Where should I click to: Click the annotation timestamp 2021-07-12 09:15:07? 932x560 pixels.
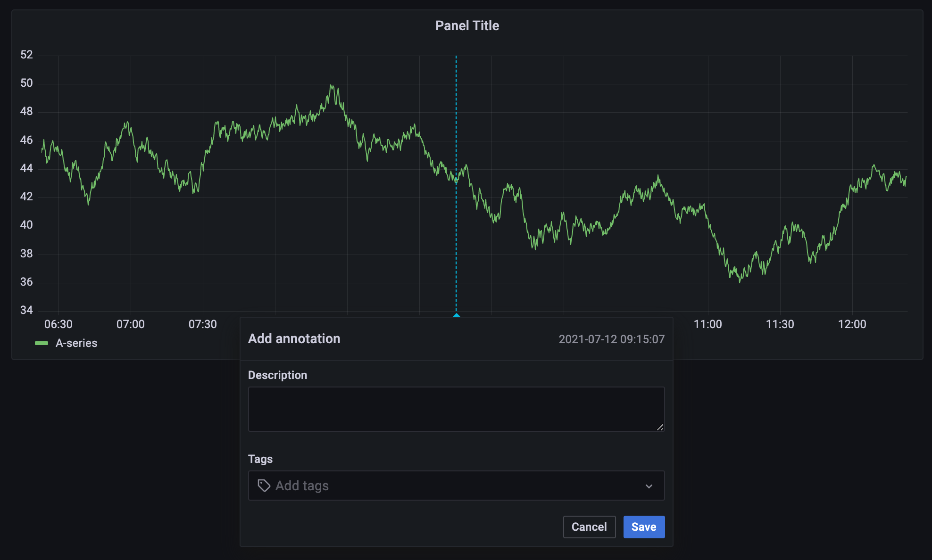pos(611,339)
